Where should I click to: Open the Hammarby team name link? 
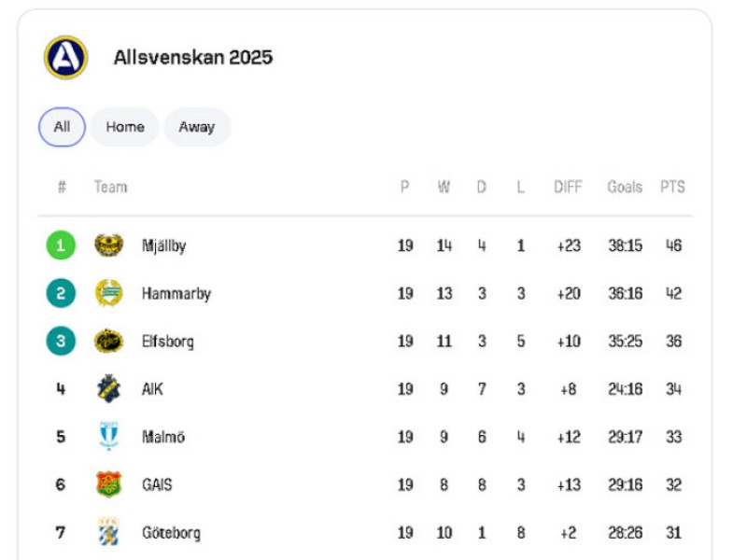coord(176,293)
